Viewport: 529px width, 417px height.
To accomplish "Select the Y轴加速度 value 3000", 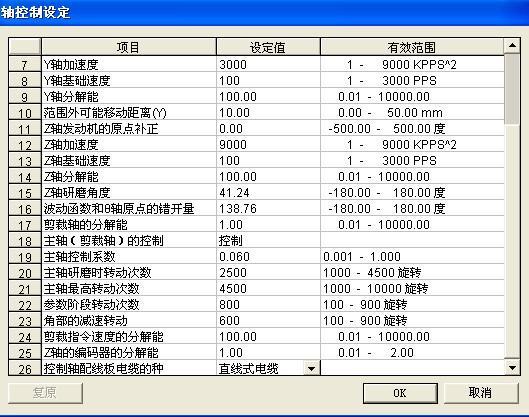I will click(268, 64).
